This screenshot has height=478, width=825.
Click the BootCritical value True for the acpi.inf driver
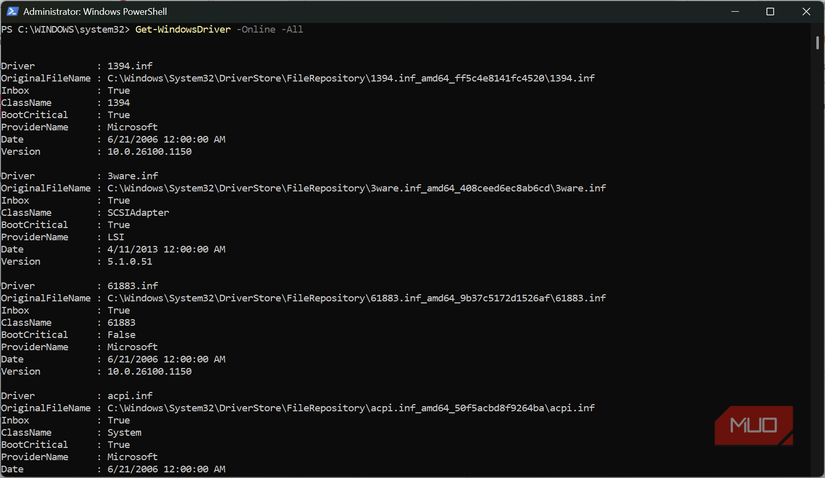point(118,445)
